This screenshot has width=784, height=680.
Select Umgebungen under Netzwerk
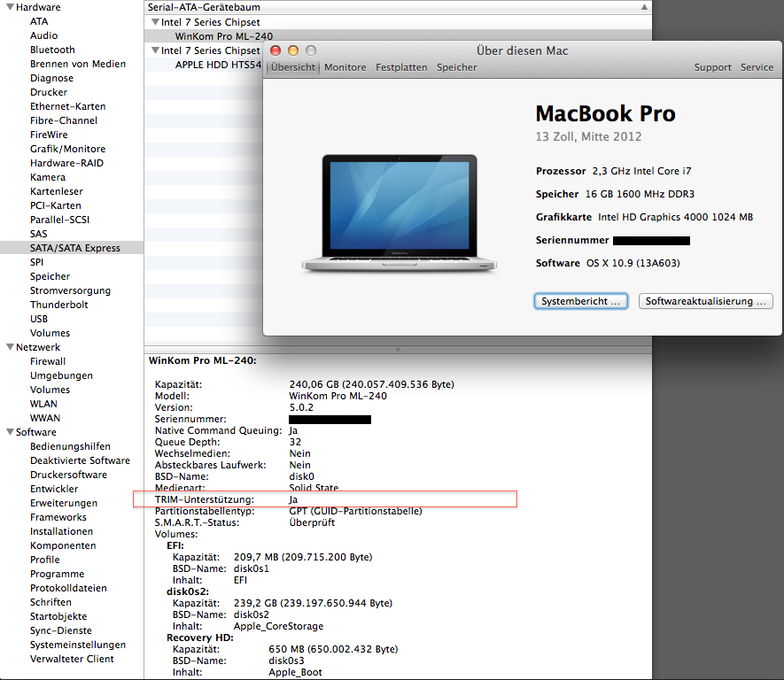61,375
